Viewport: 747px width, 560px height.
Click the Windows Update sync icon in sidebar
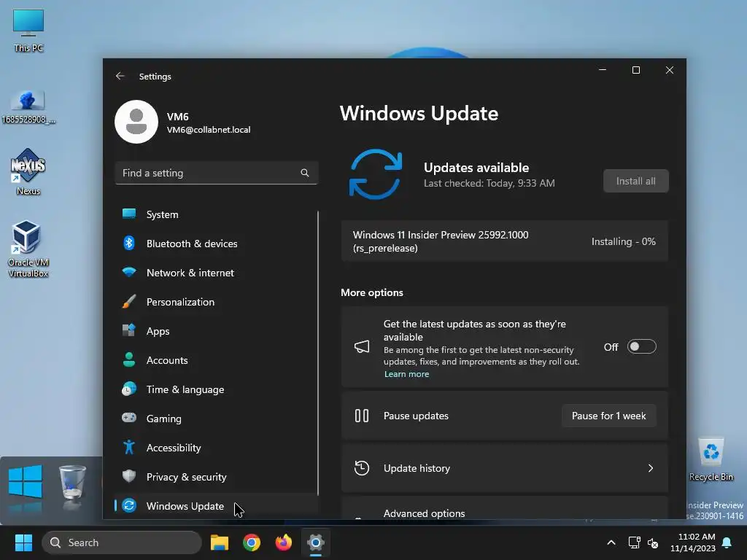click(129, 505)
